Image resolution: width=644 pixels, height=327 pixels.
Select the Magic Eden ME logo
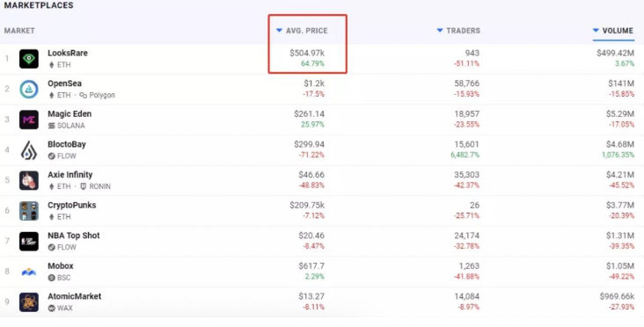(x=29, y=120)
